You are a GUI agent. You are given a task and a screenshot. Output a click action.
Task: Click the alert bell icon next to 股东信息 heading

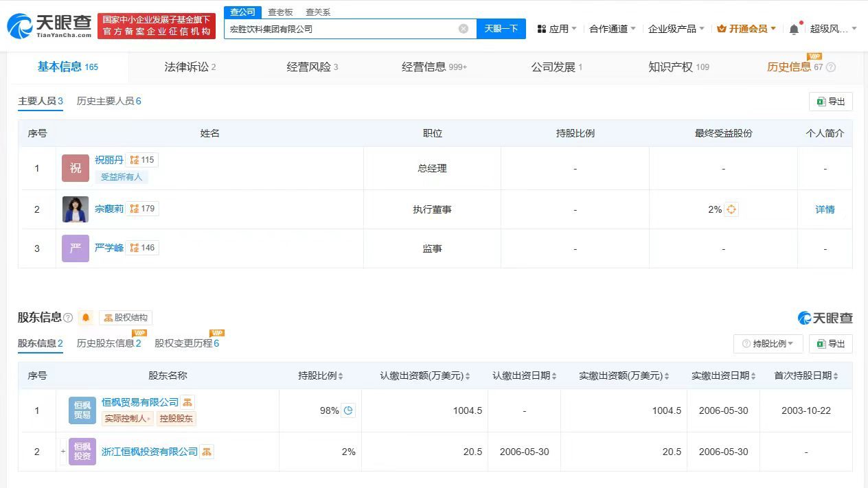point(86,316)
